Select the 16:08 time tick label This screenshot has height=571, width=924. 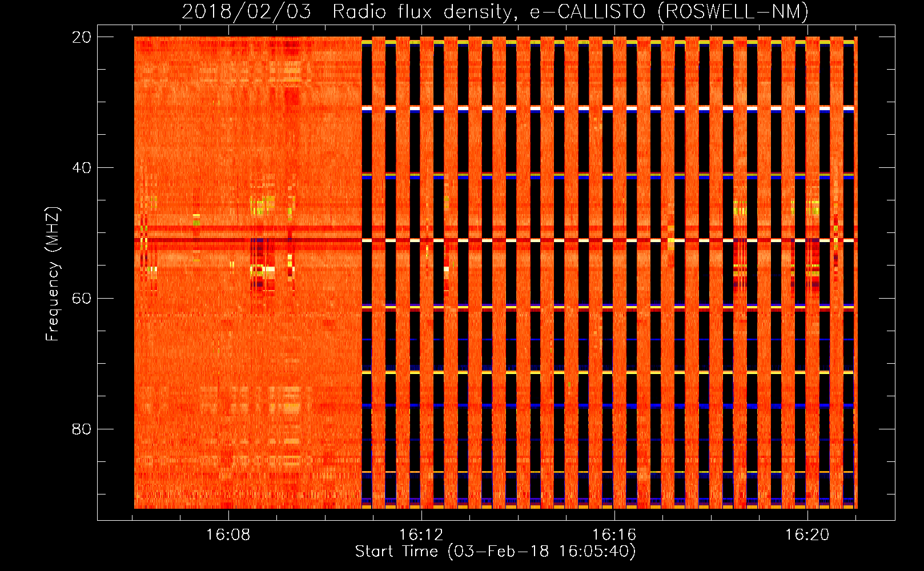[228, 535]
